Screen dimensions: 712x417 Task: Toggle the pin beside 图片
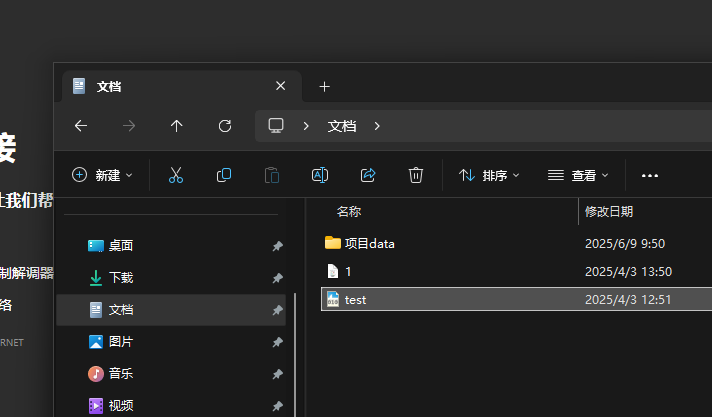[x=277, y=342]
